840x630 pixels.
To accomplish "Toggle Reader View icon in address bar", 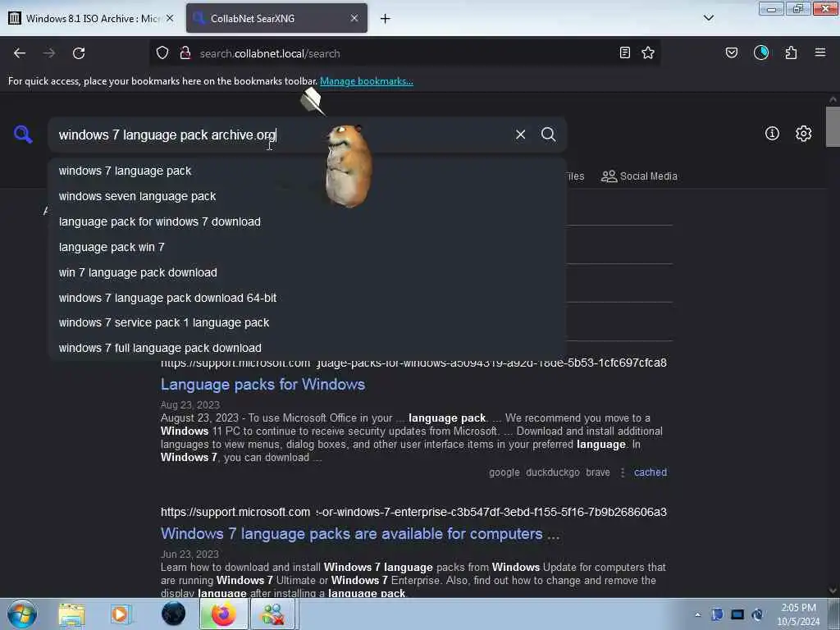I will click(624, 53).
